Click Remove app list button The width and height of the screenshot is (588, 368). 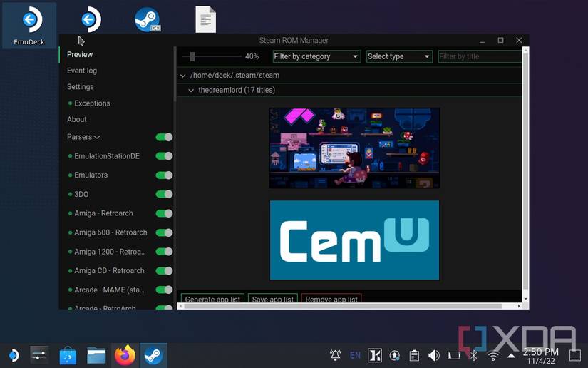(331, 299)
